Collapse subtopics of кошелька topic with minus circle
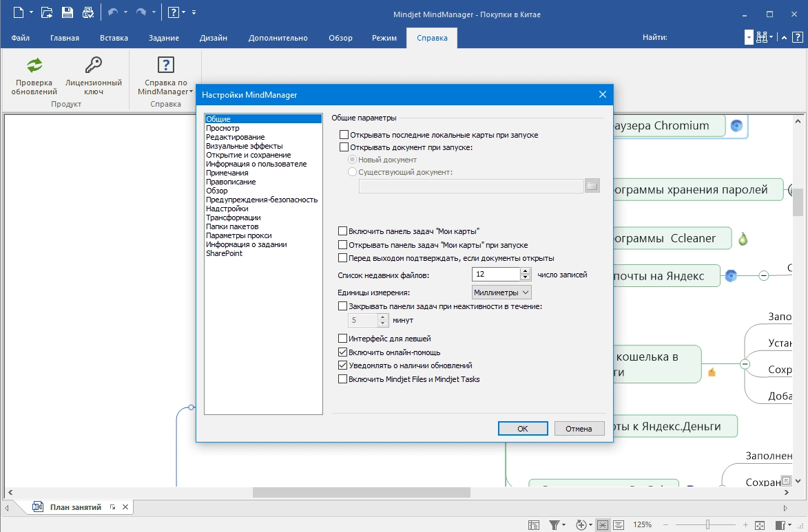Viewport: 808px width, 532px height. click(745, 364)
